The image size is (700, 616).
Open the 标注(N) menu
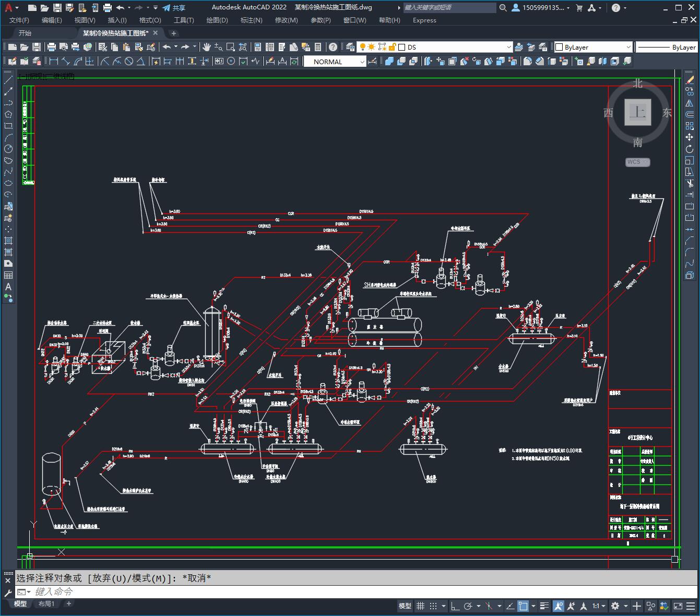click(251, 20)
